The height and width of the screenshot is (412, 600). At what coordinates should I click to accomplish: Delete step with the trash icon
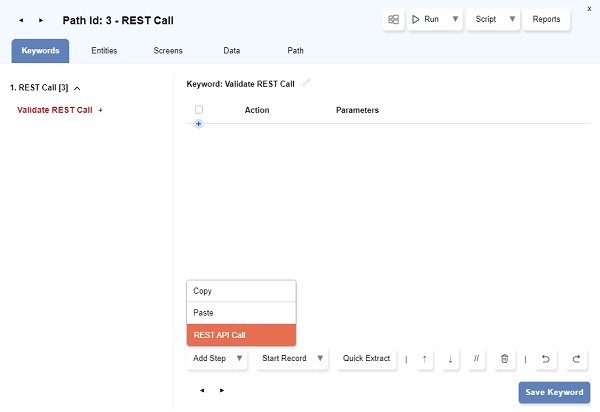(505, 358)
